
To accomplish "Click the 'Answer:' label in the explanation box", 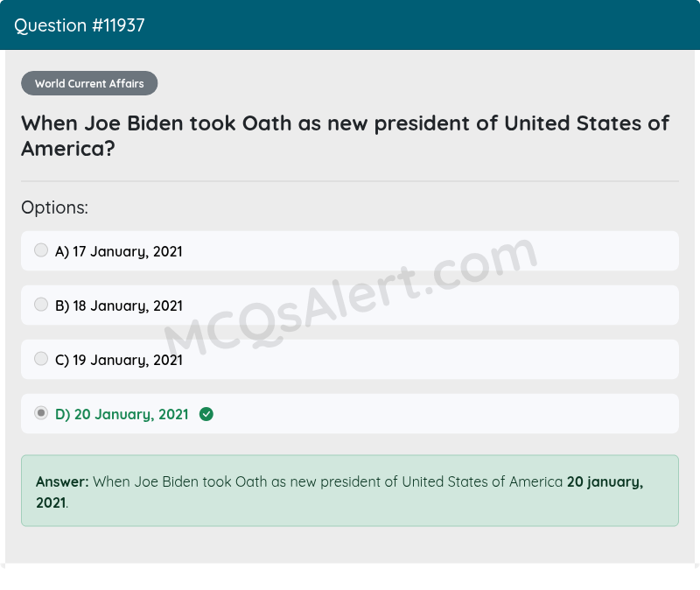I will [x=55, y=481].
